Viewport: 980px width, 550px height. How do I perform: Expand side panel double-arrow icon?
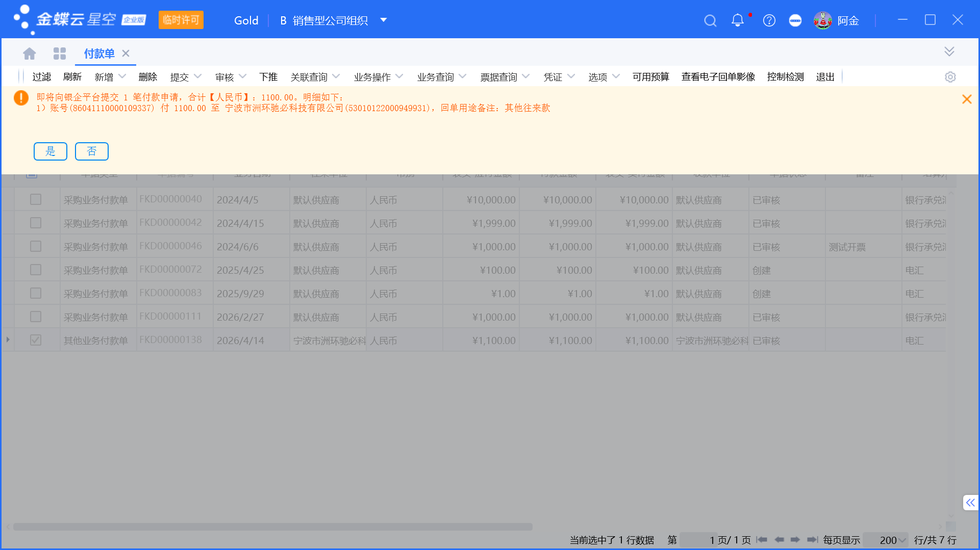click(x=970, y=503)
